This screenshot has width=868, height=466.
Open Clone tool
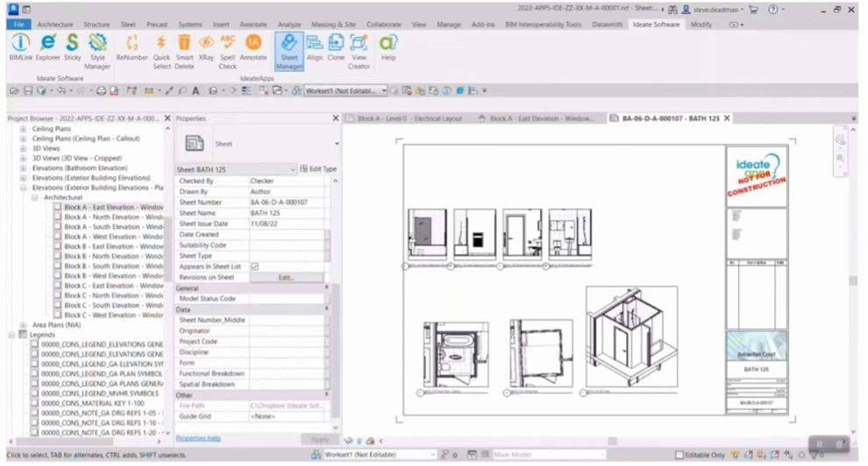tap(336, 47)
